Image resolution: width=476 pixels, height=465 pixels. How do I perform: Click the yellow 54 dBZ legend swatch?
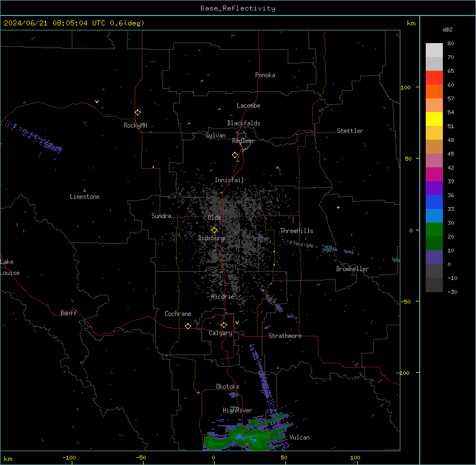point(434,119)
